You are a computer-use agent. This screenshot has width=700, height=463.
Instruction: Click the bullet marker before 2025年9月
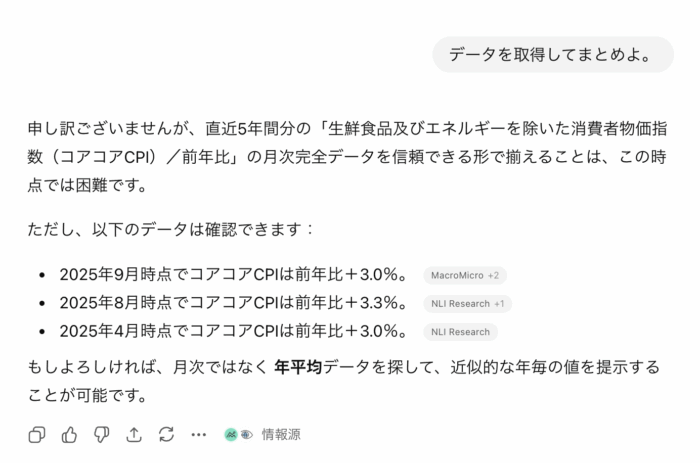tap(42, 275)
